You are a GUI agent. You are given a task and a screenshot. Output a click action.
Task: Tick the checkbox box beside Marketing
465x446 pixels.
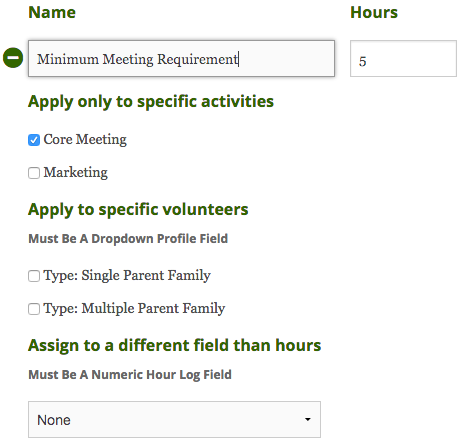click(x=34, y=173)
